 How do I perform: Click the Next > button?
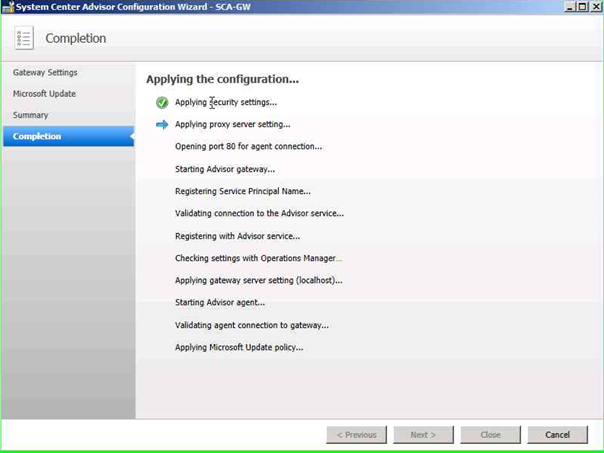422,435
